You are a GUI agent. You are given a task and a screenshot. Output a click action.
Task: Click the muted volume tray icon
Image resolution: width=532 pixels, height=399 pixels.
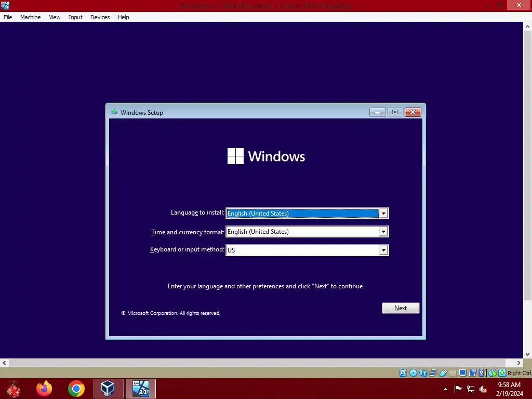click(x=483, y=389)
